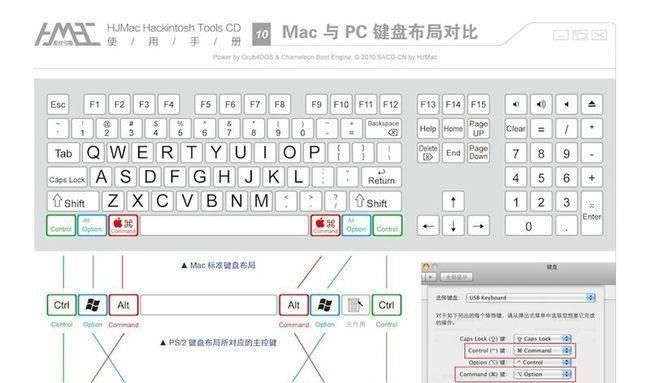Click the PS/2 row space bar
650x383 pixels.
coord(209,305)
